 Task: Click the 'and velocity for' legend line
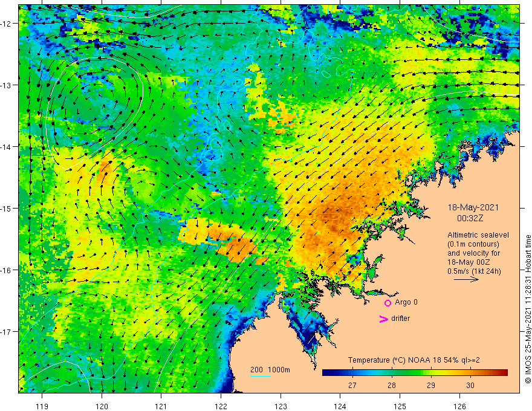pos(473,253)
